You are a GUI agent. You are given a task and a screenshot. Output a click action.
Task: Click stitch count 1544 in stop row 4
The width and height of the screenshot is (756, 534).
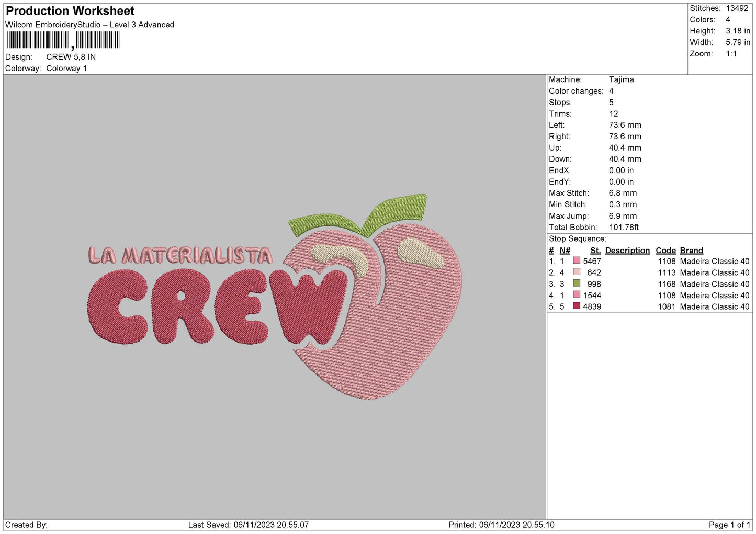pos(592,296)
